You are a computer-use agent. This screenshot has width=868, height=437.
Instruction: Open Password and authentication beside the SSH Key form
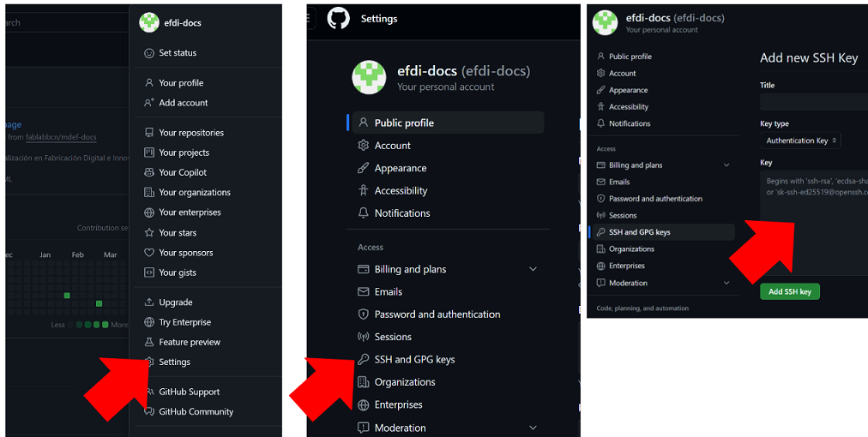(655, 199)
